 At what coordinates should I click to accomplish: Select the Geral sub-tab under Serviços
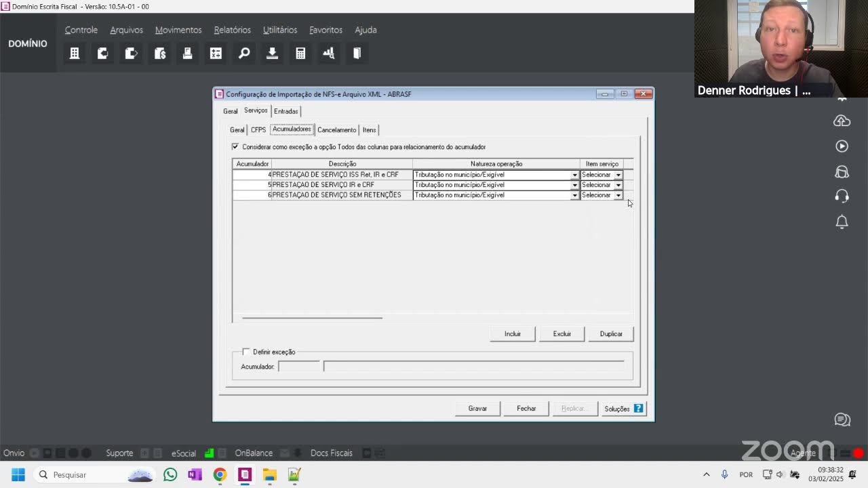click(237, 129)
